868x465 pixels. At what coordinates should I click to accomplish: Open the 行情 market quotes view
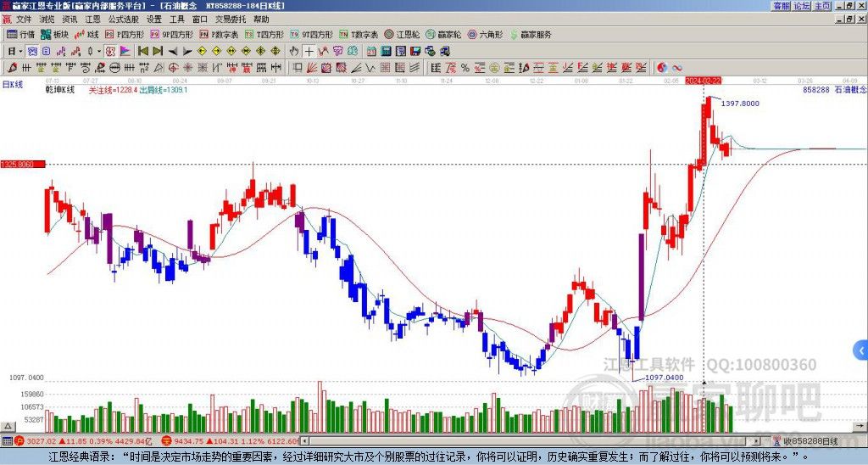click(21, 35)
